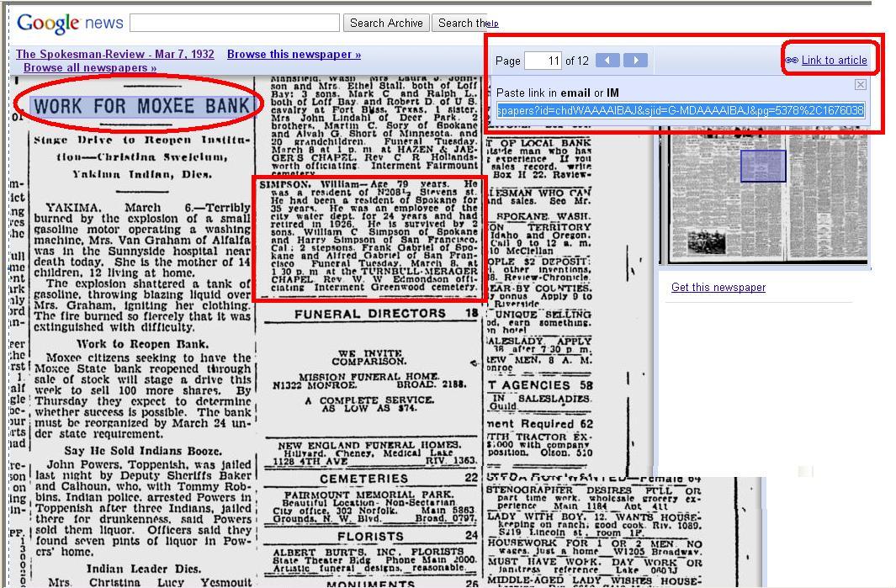The height and width of the screenshot is (588, 896).
Task: Close the paste link popup
Action: (x=860, y=84)
